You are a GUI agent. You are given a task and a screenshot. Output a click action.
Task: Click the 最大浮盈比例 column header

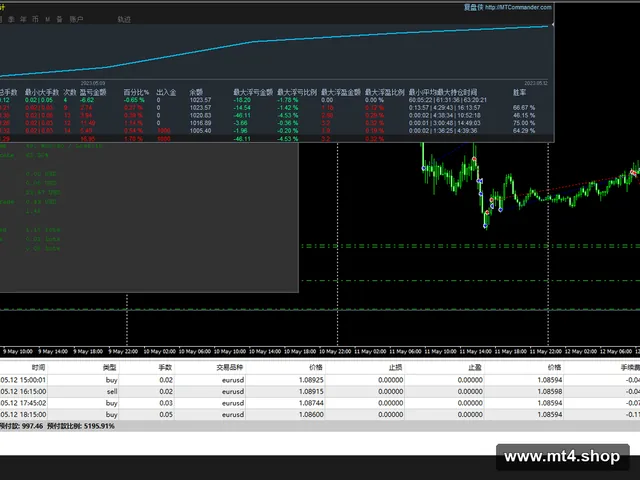click(384, 92)
